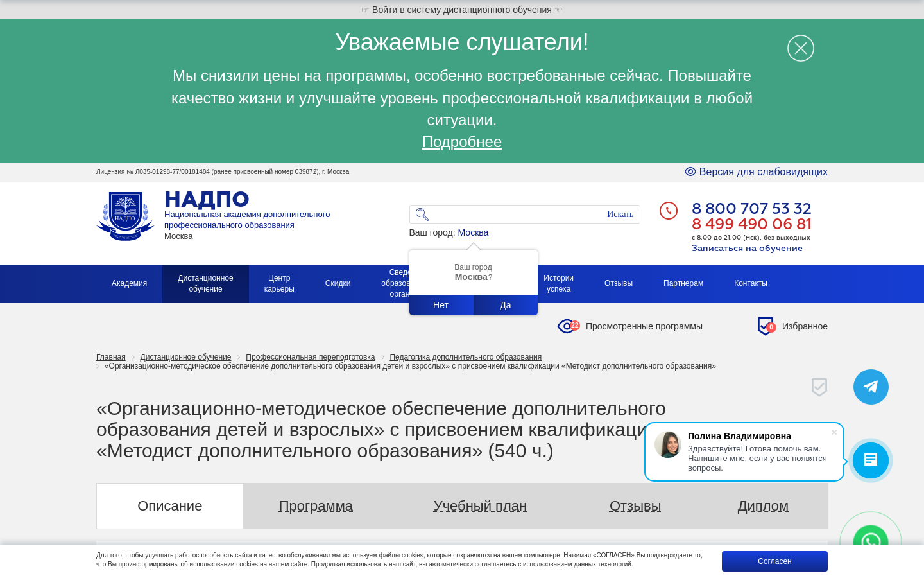Click Главная breadcrumb
924x578 pixels.
click(x=111, y=357)
